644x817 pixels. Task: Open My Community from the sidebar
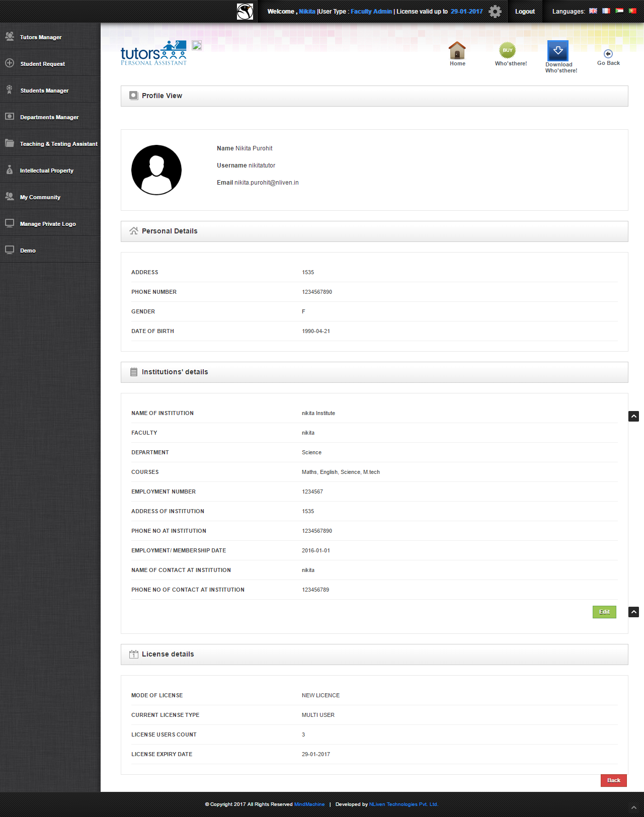click(50, 197)
